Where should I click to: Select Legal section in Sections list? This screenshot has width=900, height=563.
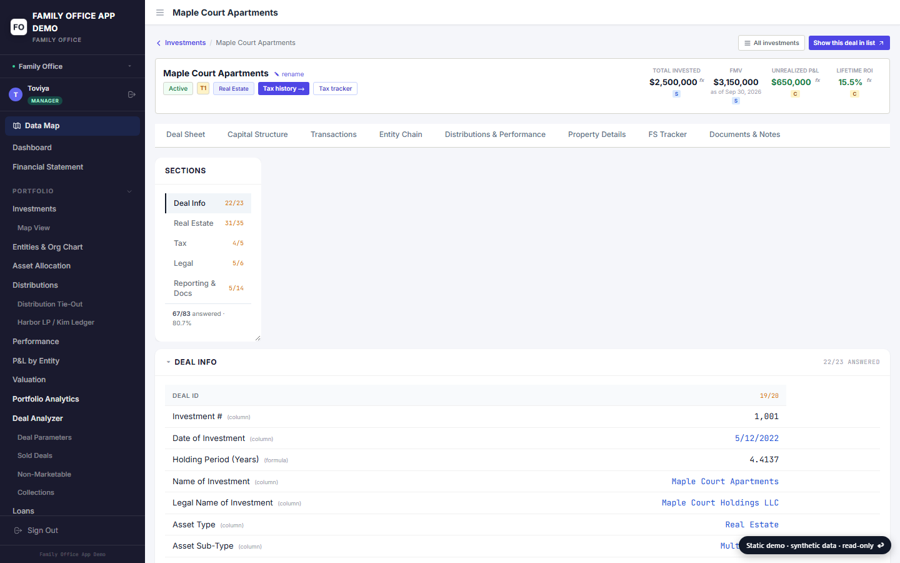coord(208,263)
